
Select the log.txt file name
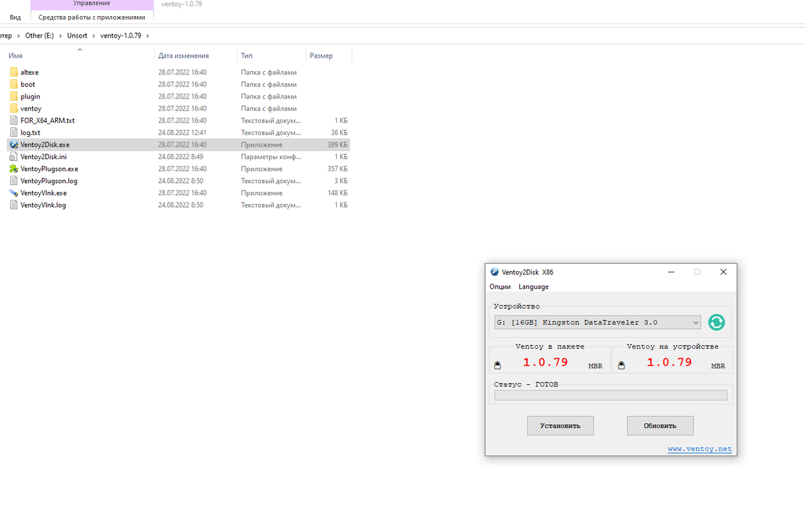(x=30, y=133)
